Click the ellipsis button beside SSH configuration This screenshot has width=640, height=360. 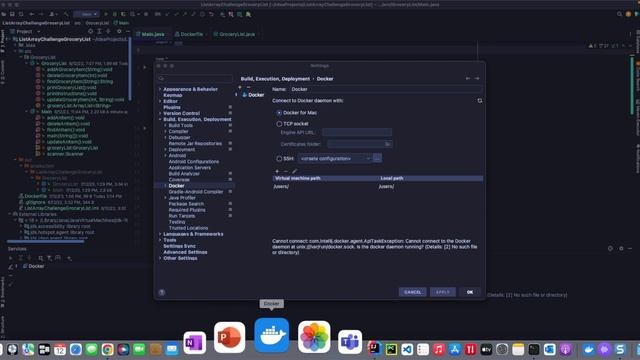tap(377, 158)
